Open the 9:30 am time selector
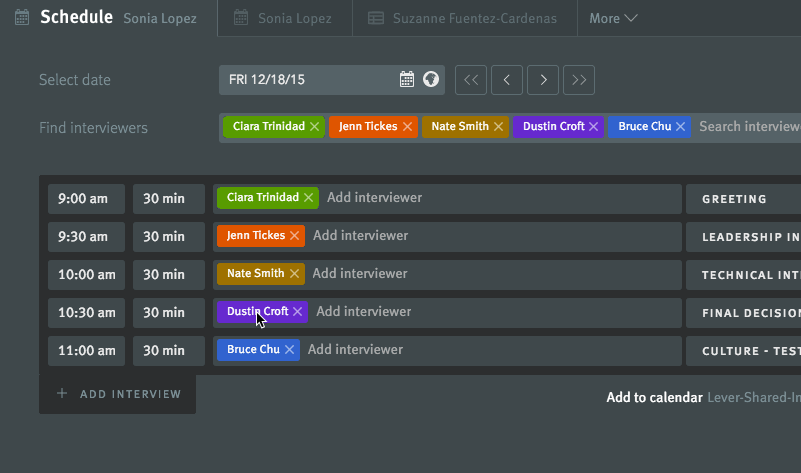This screenshot has width=801, height=473. [x=86, y=236]
